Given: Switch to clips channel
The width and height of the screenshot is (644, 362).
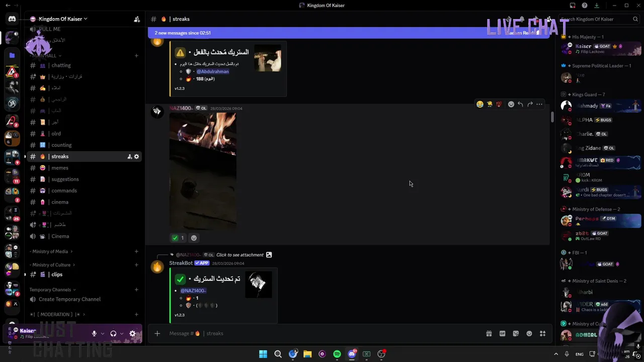Looking at the screenshot, I should coord(84,275).
